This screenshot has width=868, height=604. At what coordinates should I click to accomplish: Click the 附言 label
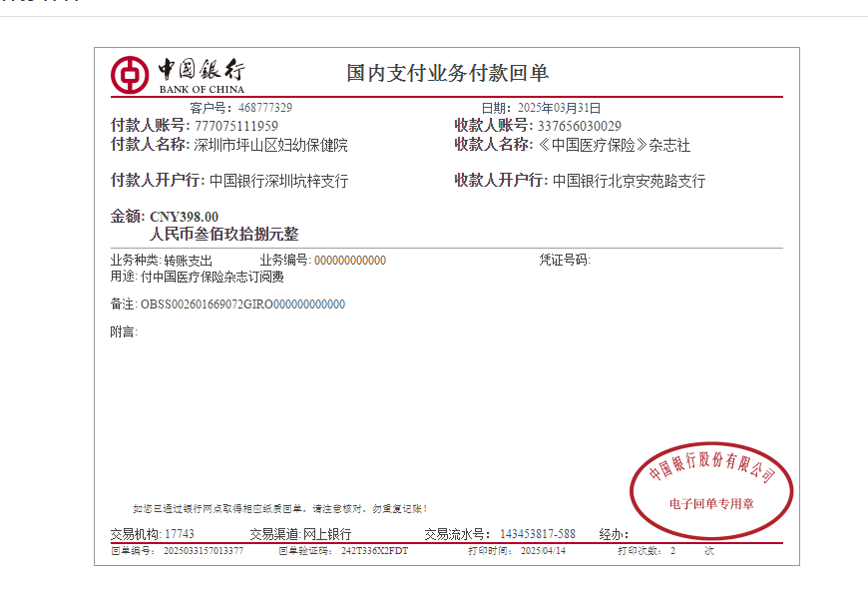click(x=123, y=331)
